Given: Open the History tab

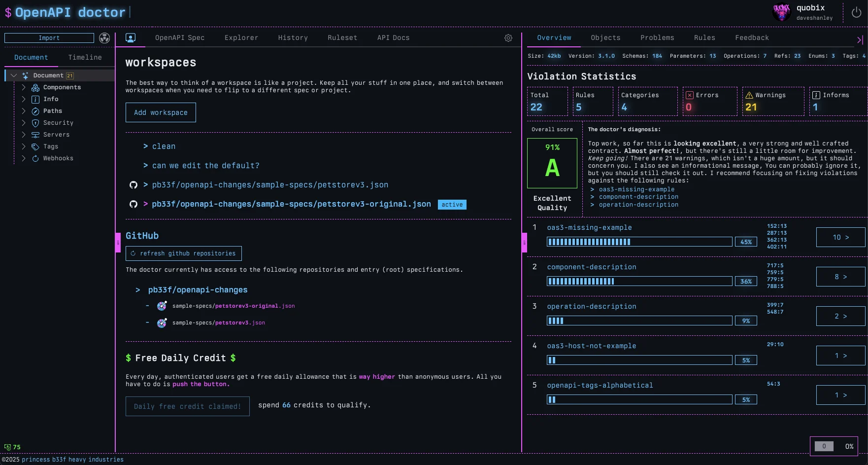Looking at the screenshot, I should click(x=293, y=37).
